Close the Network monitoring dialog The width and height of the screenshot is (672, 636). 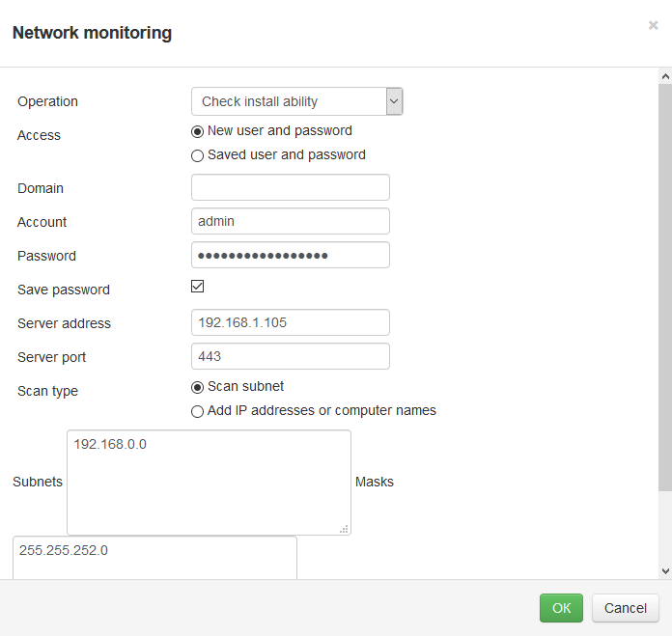[653, 26]
